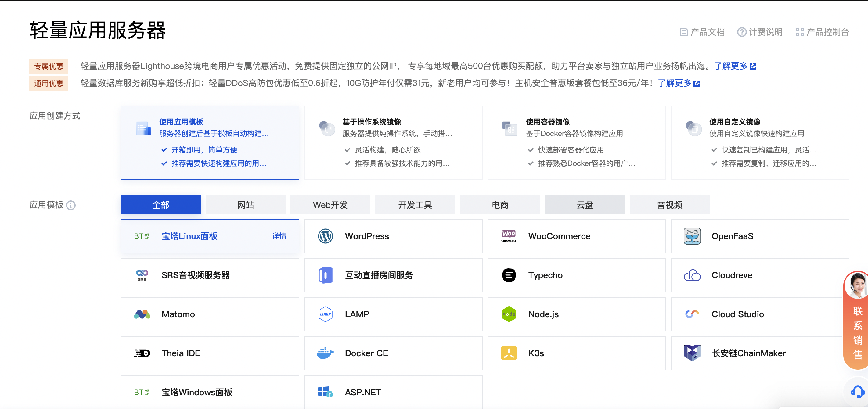868x409 pixels.
Task: Select the 基于操作系统镜像 creation method
Action: [x=393, y=143]
